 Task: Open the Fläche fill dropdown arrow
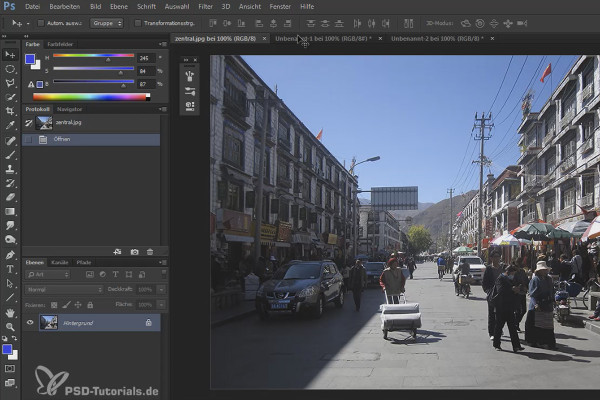pyautogui.click(x=161, y=305)
